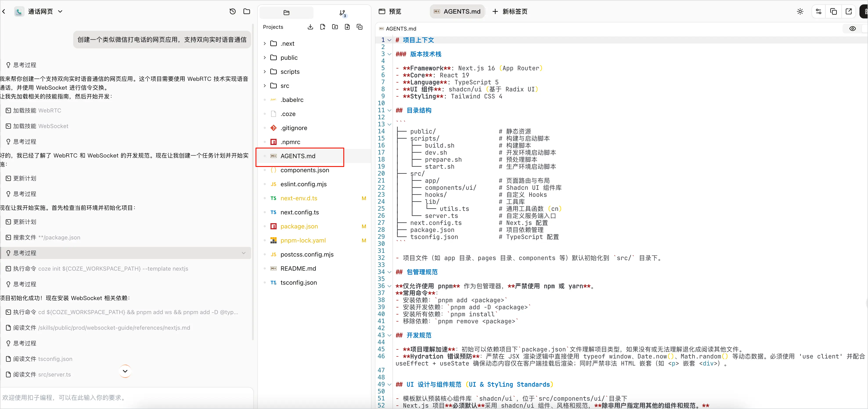Fold the '## 目录结构' section on line 11

pyautogui.click(x=389, y=110)
